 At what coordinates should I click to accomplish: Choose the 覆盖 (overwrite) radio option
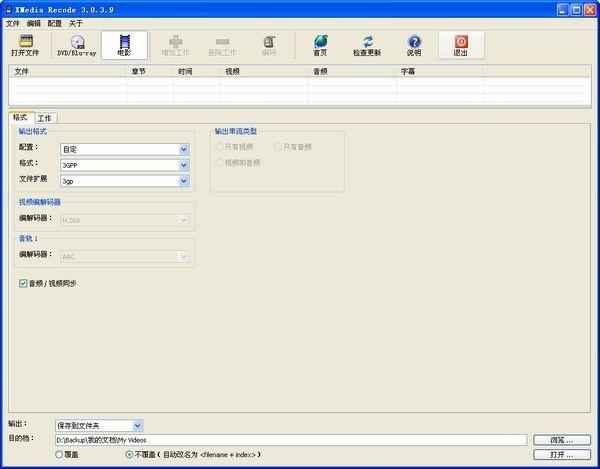coord(59,454)
